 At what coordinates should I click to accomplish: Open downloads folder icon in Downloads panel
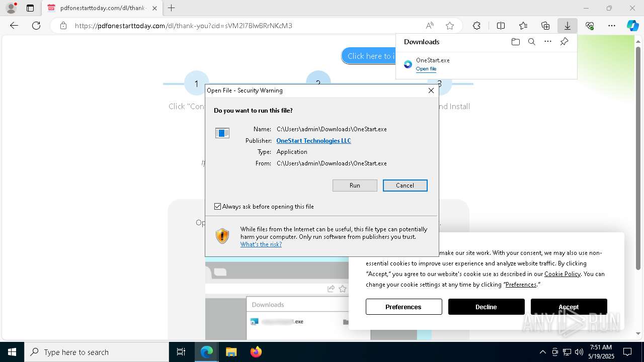tap(515, 42)
